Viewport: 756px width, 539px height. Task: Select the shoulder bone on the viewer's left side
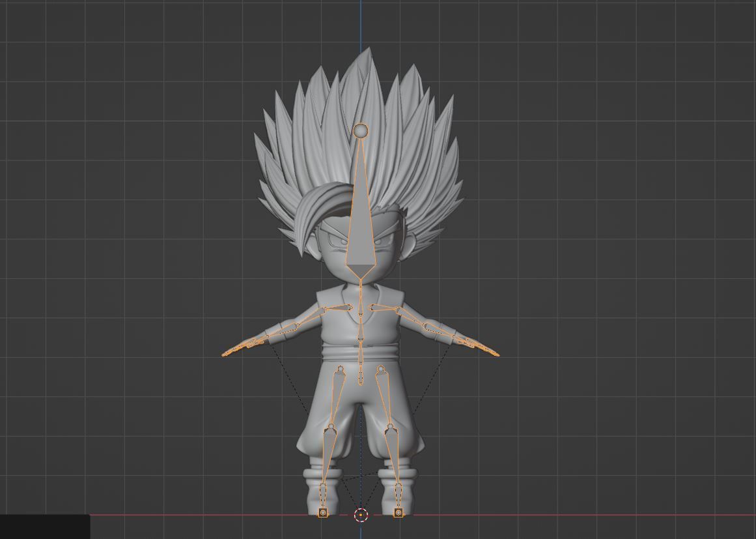(x=340, y=308)
